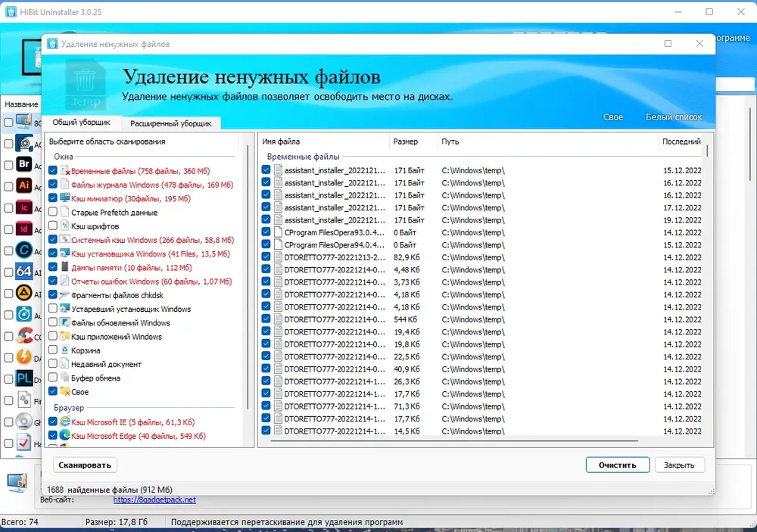
Task: Enable Буфер обмена checkbox
Action: 53,378
